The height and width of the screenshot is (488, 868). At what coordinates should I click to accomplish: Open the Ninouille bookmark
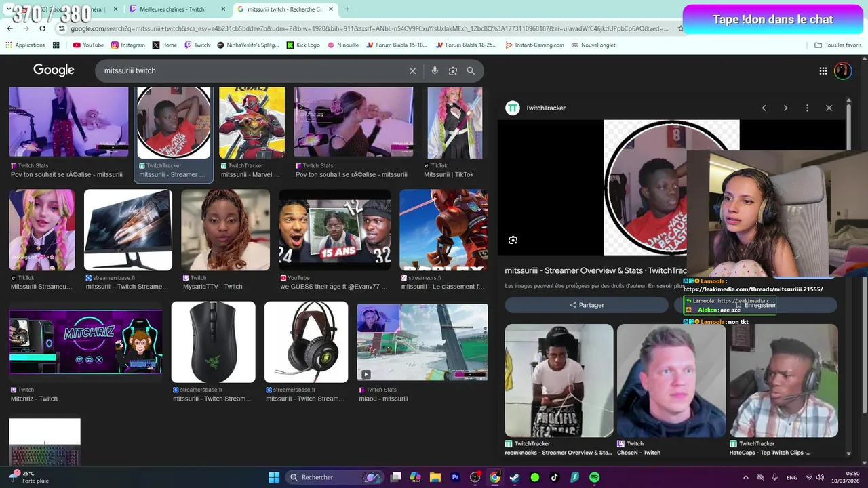[342, 45]
